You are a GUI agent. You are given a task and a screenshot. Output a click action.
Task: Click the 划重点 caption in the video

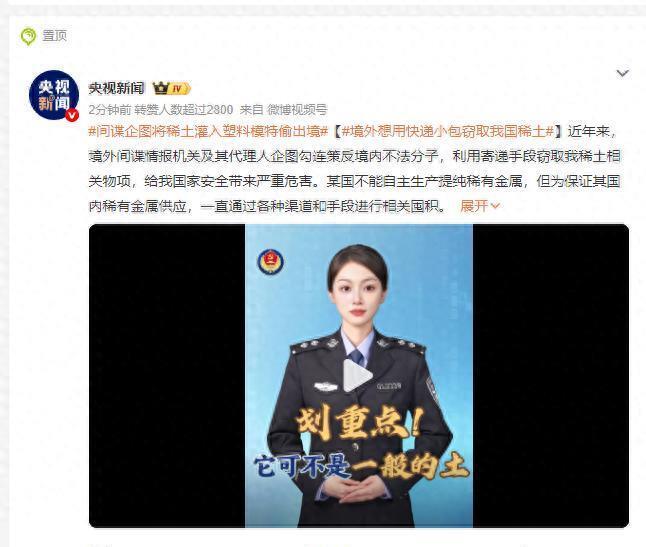(358, 423)
